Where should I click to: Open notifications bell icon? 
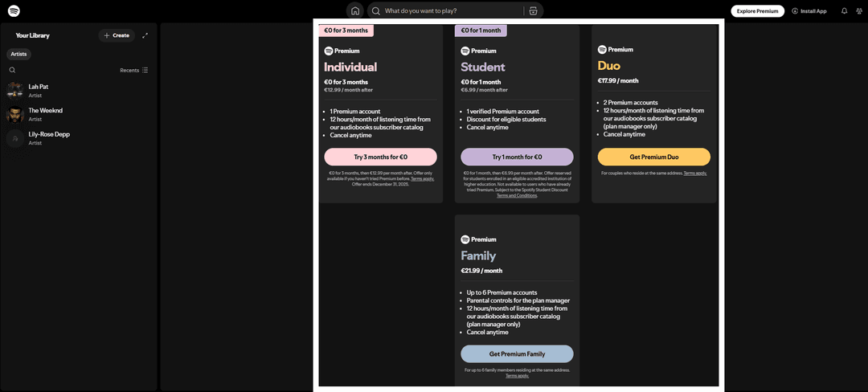(844, 10)
